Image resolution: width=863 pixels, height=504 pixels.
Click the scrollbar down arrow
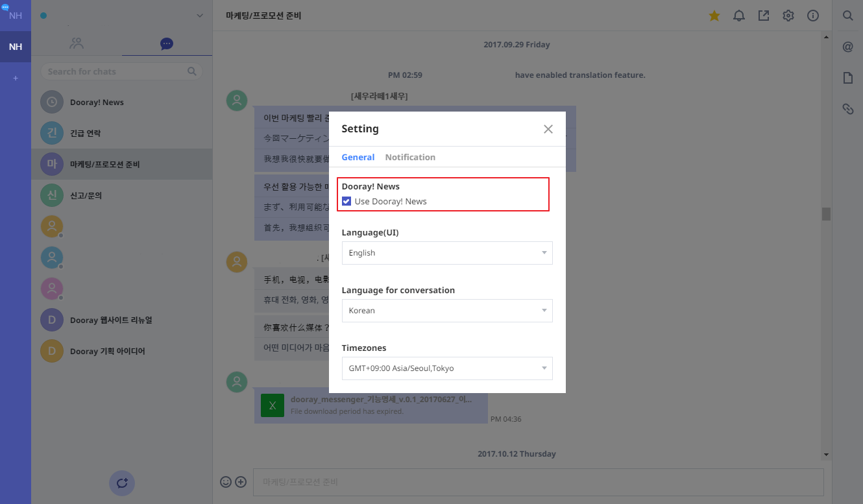pos(826,455)
